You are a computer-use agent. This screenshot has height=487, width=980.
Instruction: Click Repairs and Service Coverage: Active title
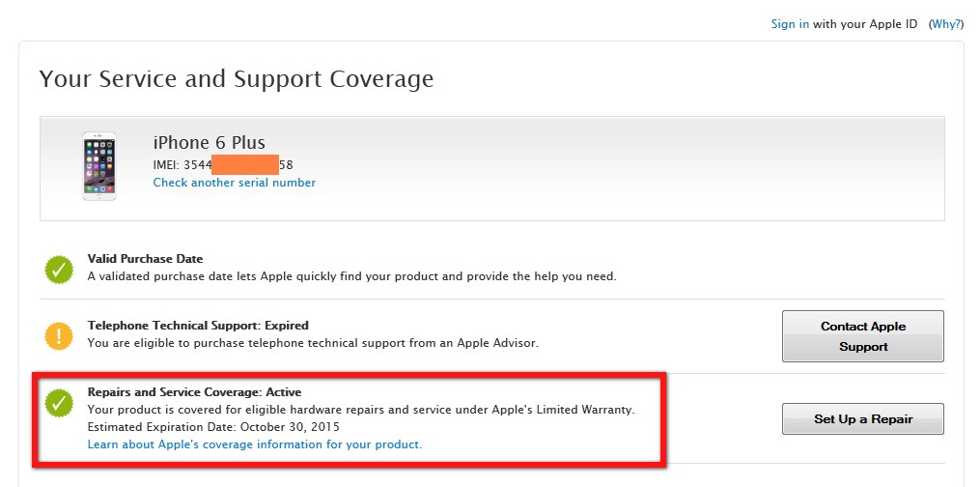coord(194,392)
